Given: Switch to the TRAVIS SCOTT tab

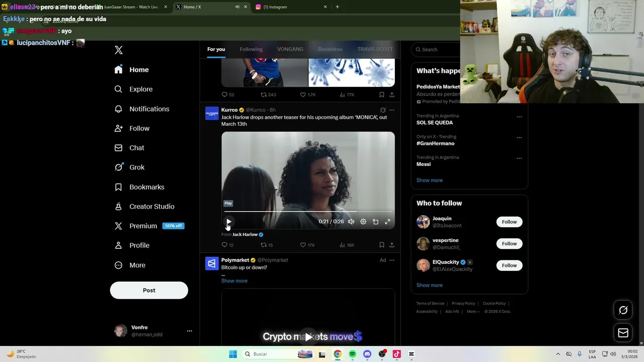Looking at the screenshot, I should coord(375,49).
